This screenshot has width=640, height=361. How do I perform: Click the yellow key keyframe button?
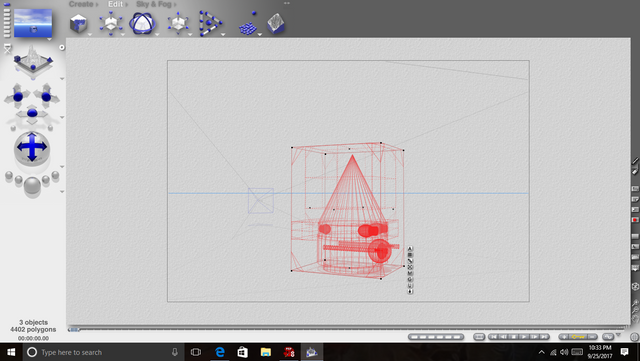point(578,337)
